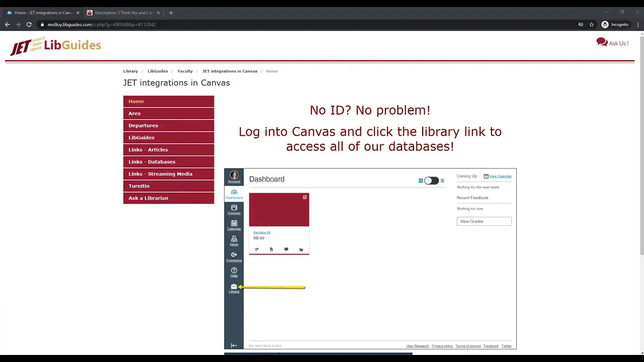The width and height of the screenshot is (644, 362).
Task: Click the course card files folder icon
Action: pos(301,249)
